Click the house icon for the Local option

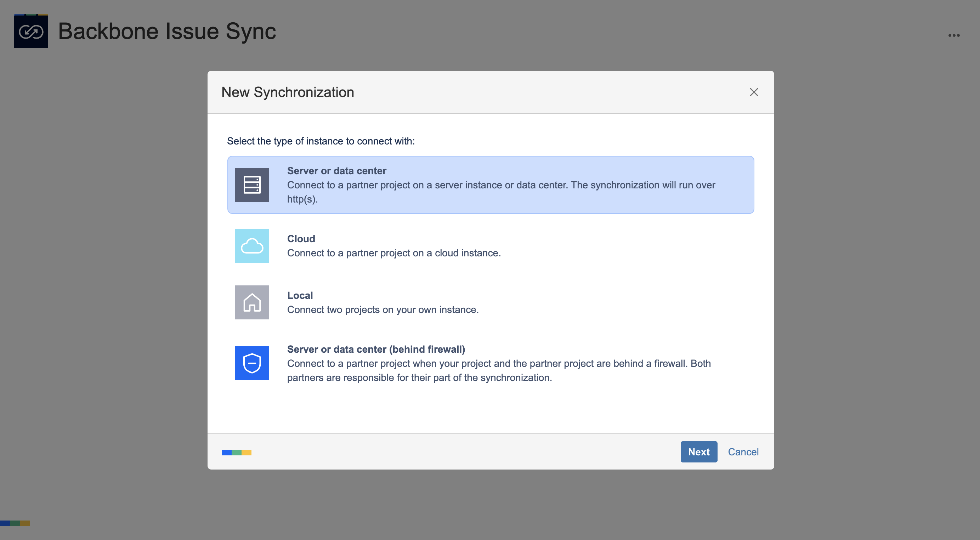click(252, 302)
